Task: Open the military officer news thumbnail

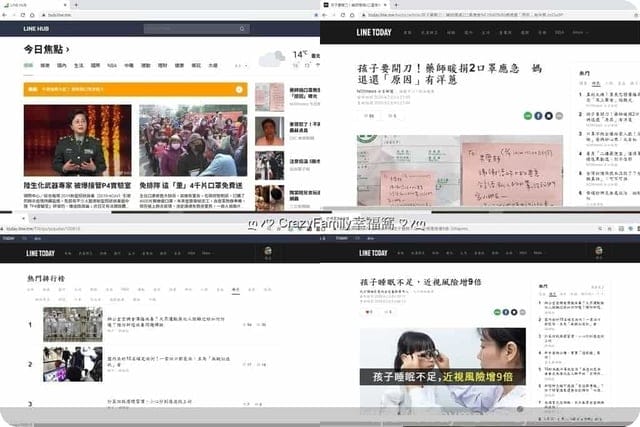Action: click(78, 140)
